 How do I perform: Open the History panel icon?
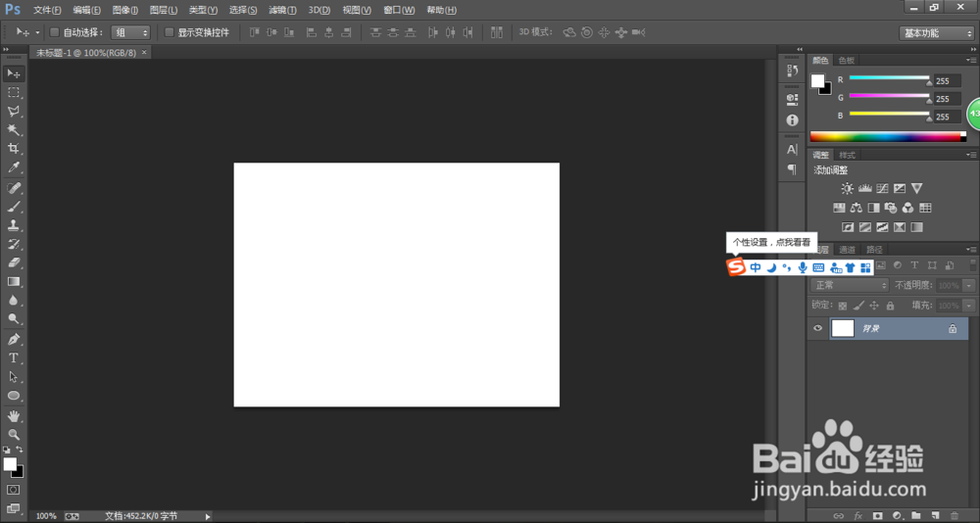(x=793, y=71)
